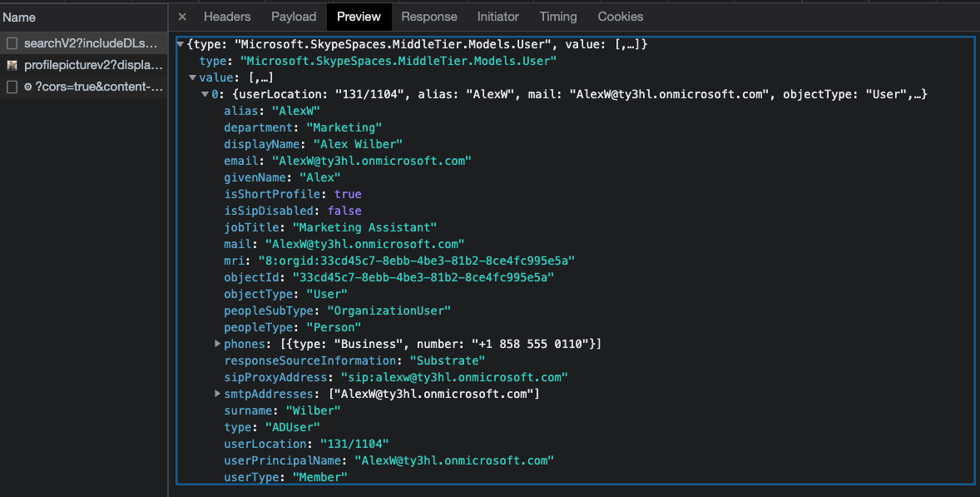Open the Cookies tab
Image resolution: width=980 pixels, height=497 pixels.
click(620, 17)
